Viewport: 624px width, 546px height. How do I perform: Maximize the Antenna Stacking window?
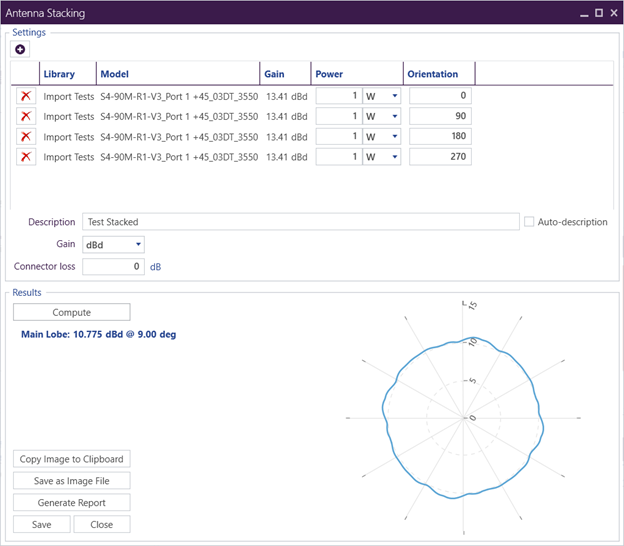tap(599, 13)
